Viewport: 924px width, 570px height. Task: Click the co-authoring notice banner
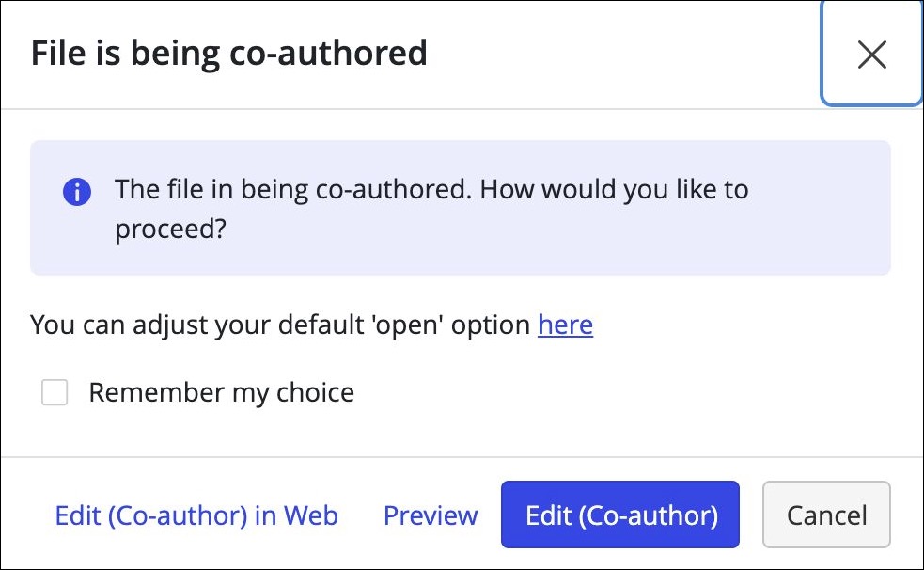pyautogui.click(x=461, y=208)
